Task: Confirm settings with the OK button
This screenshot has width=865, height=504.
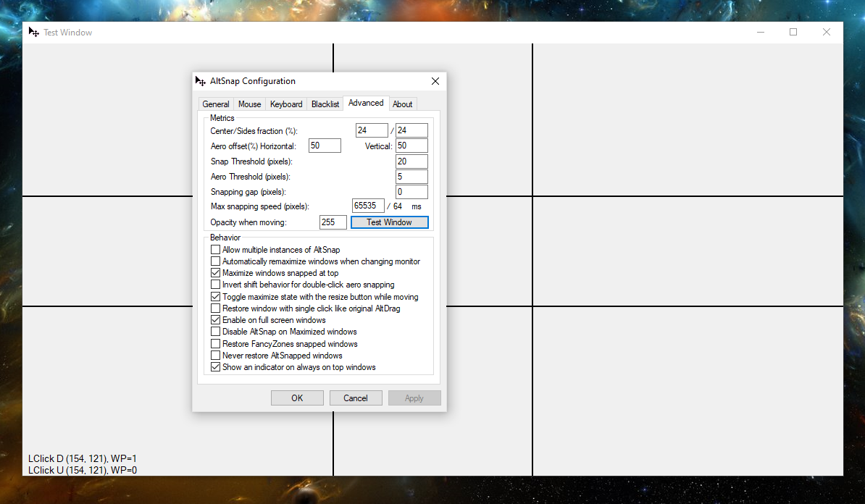Action: click(297, 398)
